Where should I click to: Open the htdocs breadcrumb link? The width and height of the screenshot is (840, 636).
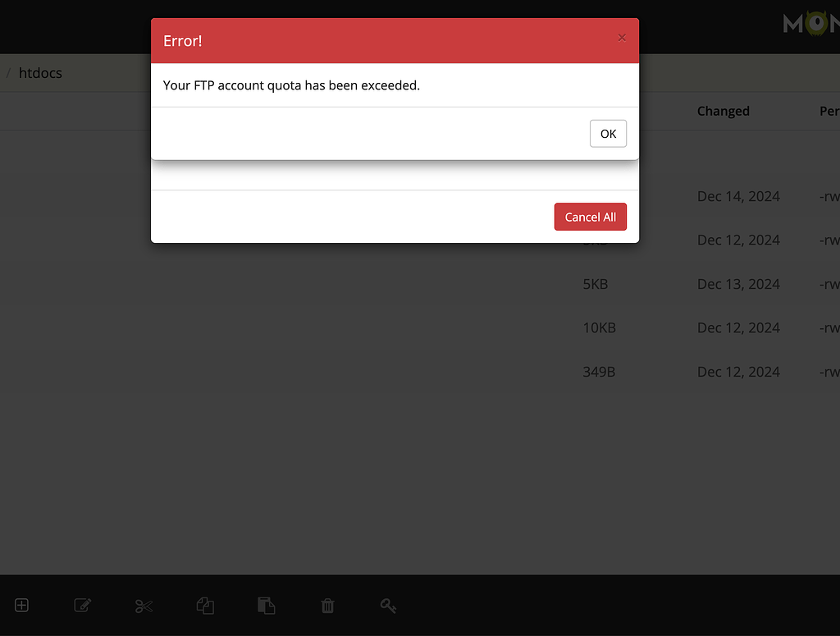[40, 72]
